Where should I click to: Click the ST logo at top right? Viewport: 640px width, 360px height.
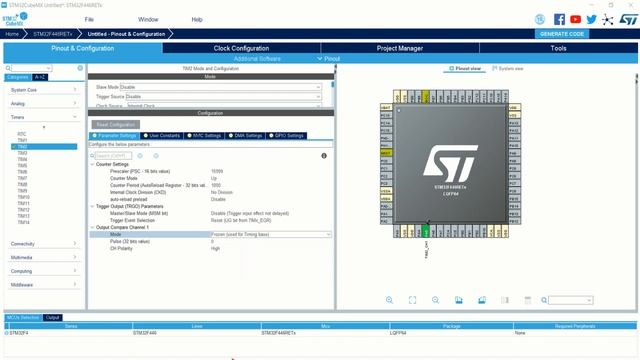click(628, 19)
